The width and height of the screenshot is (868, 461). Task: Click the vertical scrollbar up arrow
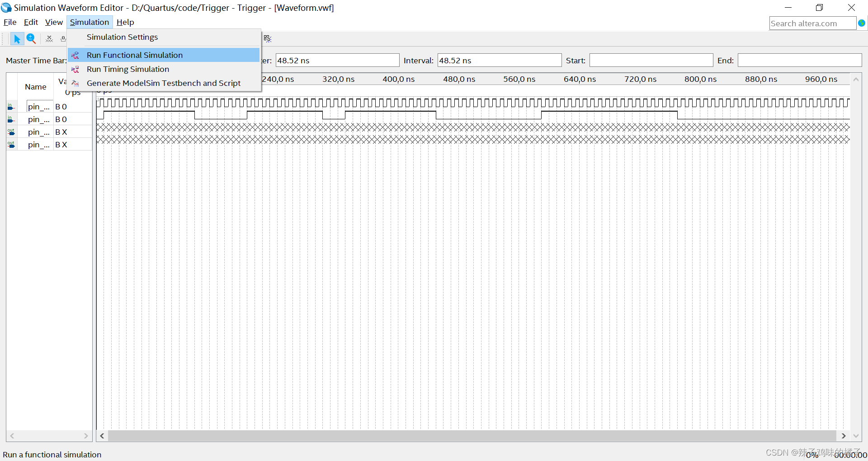point(856,79)
